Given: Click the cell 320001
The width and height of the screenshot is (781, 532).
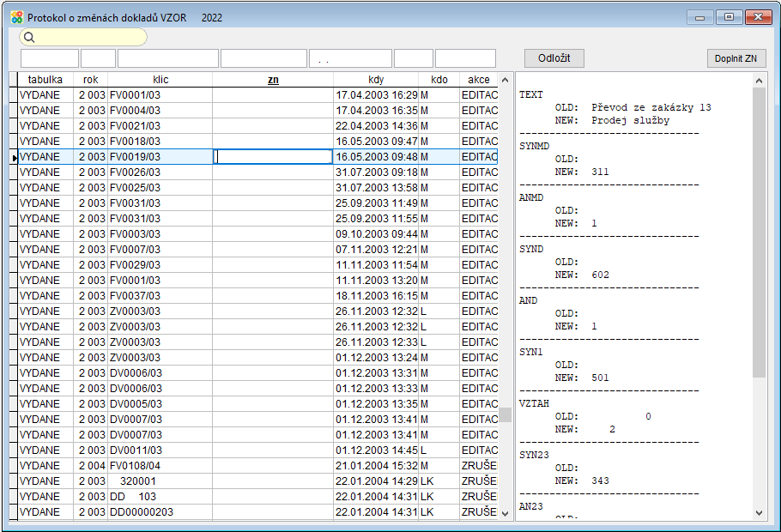Looking at the screenshot, I should [x=160, y=481].
